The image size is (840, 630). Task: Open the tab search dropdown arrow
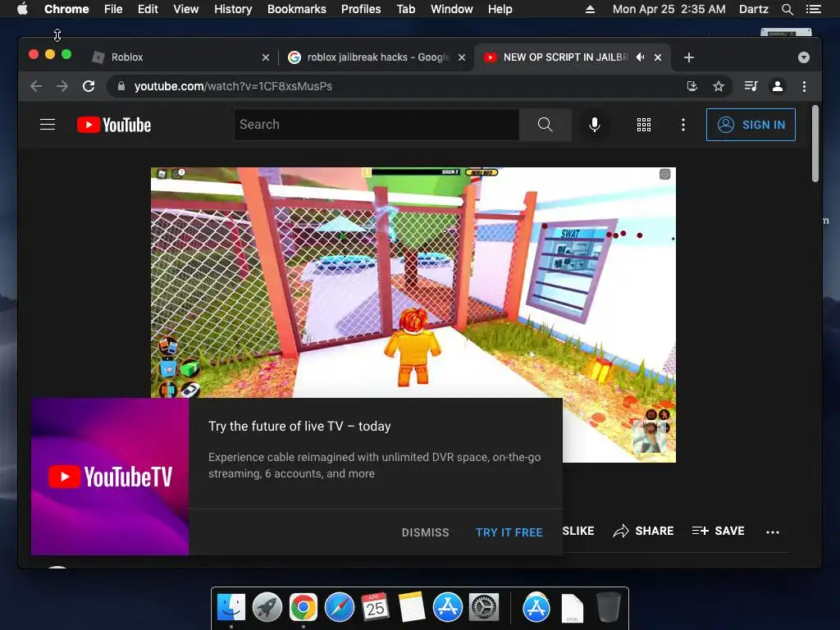(x=804, y=57)
